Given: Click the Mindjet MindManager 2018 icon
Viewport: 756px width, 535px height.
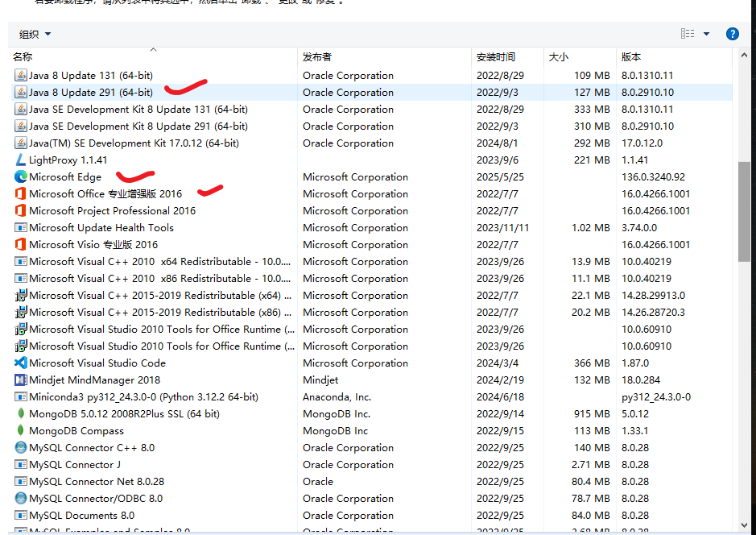Looking at the screenshot, I should click(x=20, y=379).
